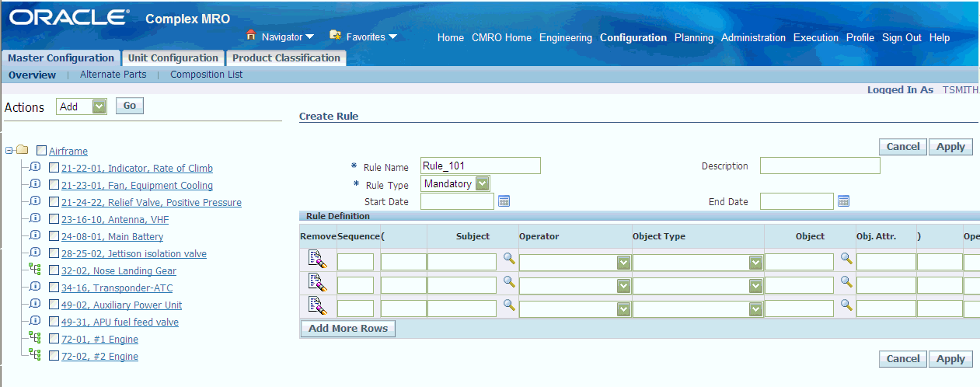Collapse the Airframe tree node
The height and width of the screenshot is (387, 980).
[x=9, y=150]
